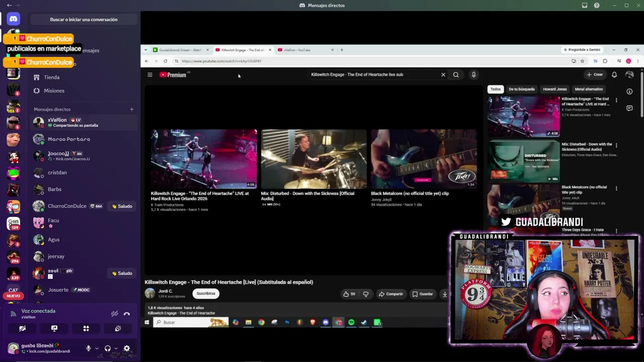This screenshot has height=362, width=644.
Task: Share the video via Compartir
Action: coord(391,294)
